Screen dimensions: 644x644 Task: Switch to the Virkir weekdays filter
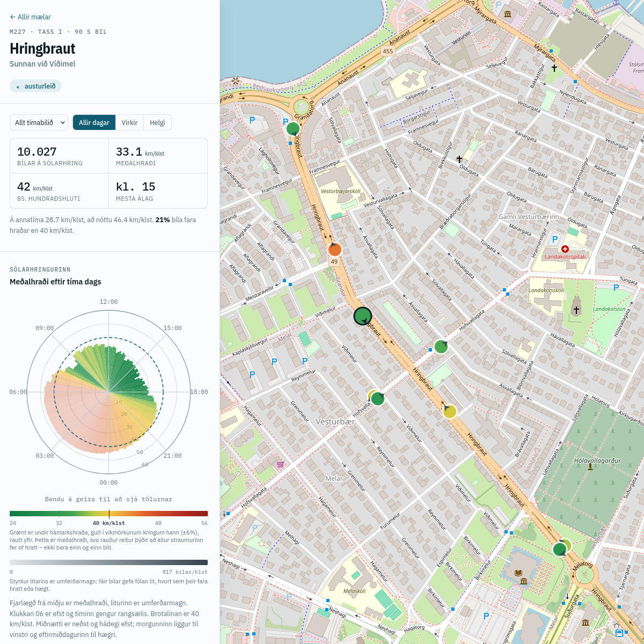pos(129,122)
